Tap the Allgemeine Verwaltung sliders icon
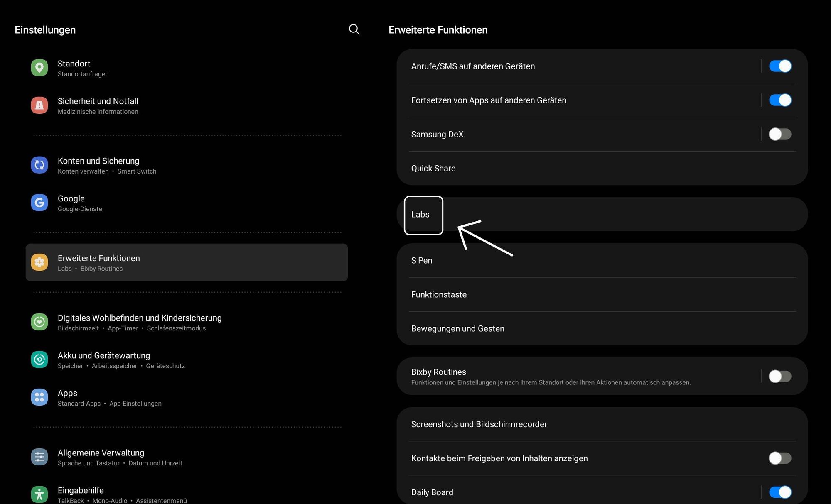The image size is (831, 504). [x=39, y=457]
